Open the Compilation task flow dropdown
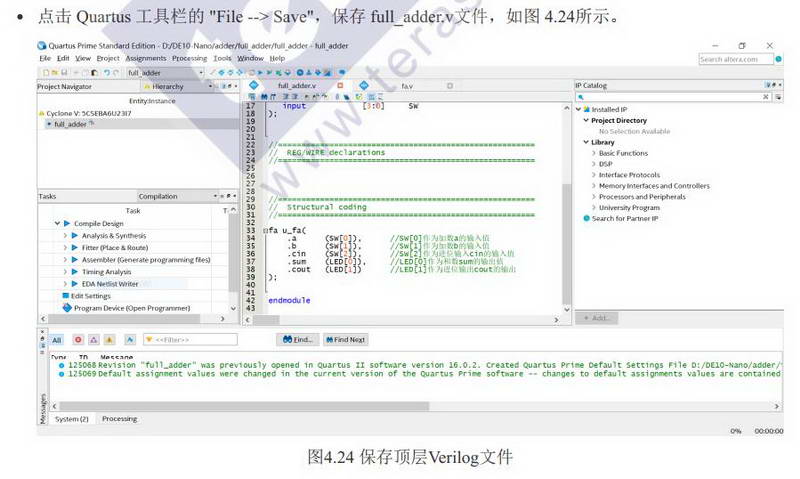 click(215, 196)
